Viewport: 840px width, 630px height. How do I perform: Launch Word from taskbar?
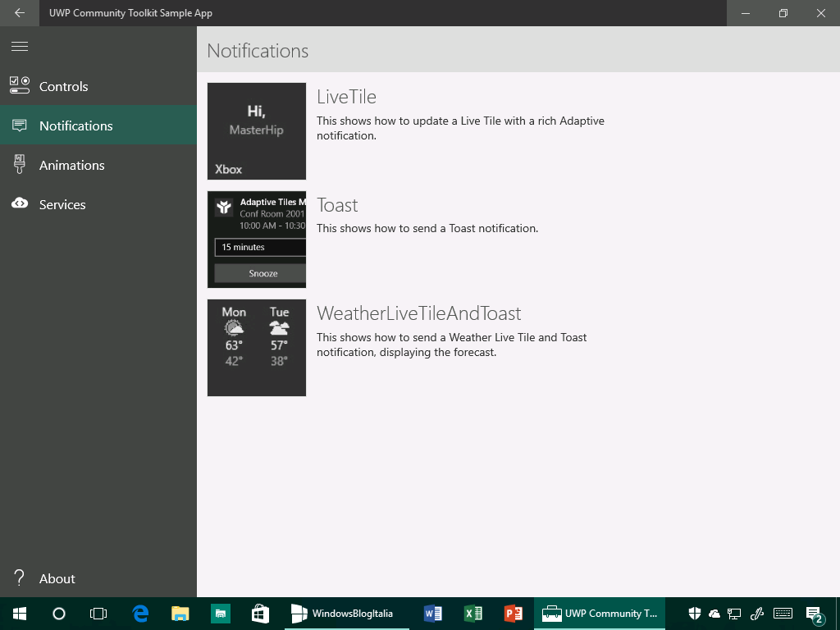pyautogui.click(x=432, y=614)
